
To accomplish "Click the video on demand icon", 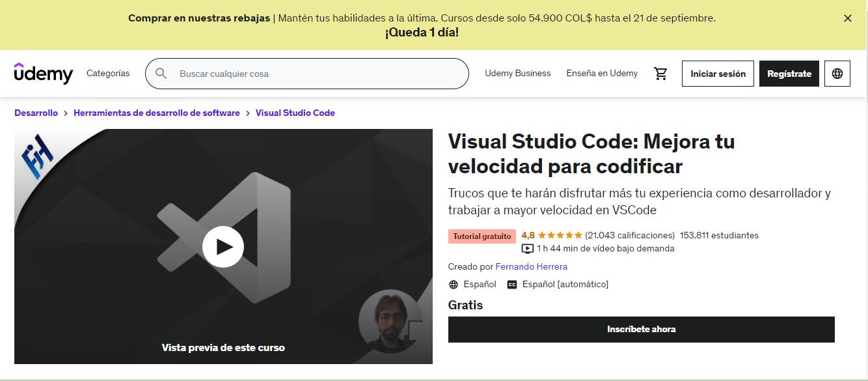I will [528, 248].
